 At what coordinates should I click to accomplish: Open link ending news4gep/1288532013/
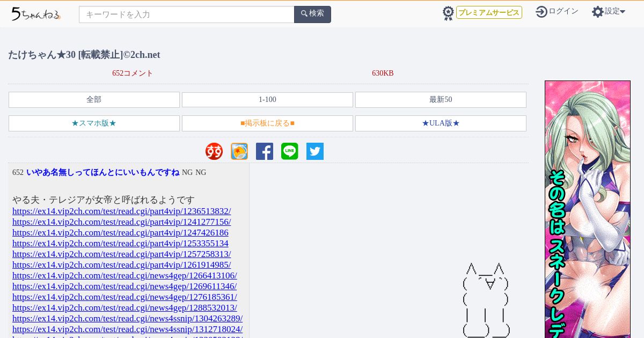125,308
